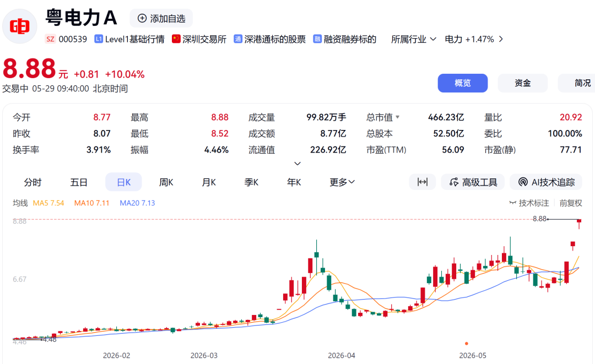The image size is (595, 364).
Task: Switch to the 简况 tab
Action: (x=577, y=83)
